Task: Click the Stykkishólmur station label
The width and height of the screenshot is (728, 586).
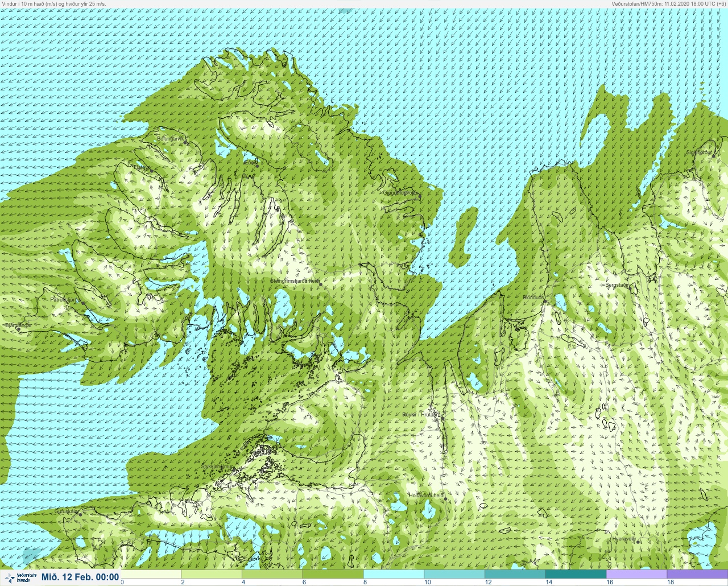Action: click(x=218, y=467)
